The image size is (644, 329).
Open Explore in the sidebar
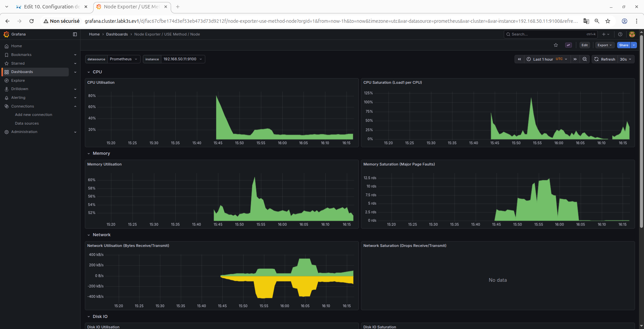pyautogui.click(x=18, y=80)
